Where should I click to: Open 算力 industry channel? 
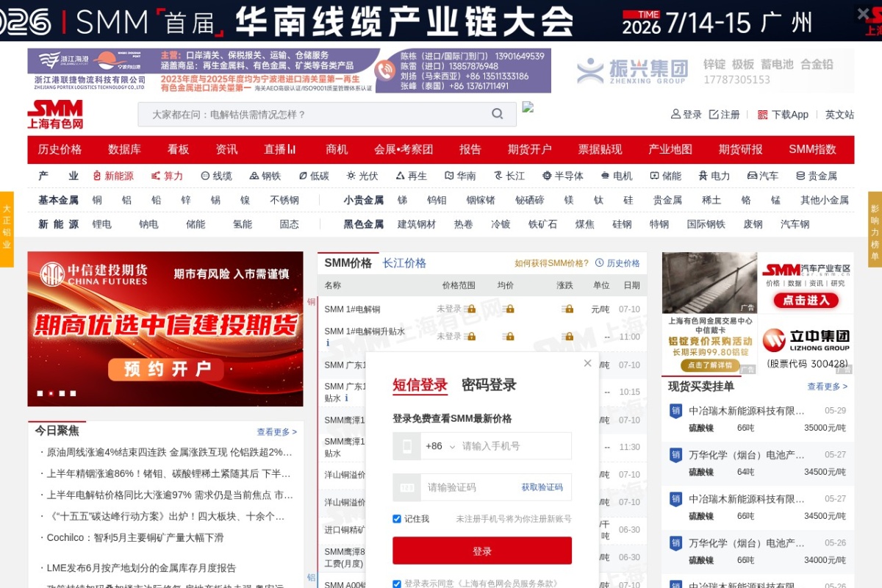click(x=167, y=176)
